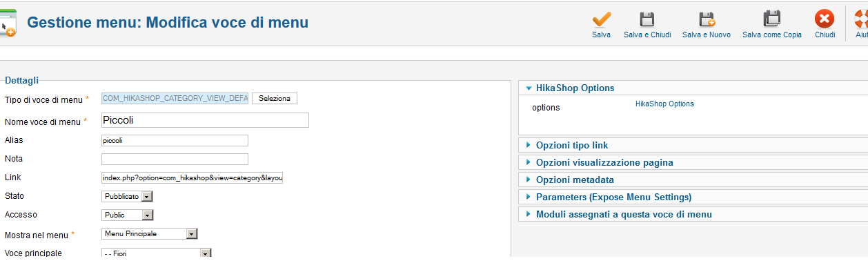Open the Stato Pubblicato dropdown
The image size is (868, 261).
tap(127, 196)
